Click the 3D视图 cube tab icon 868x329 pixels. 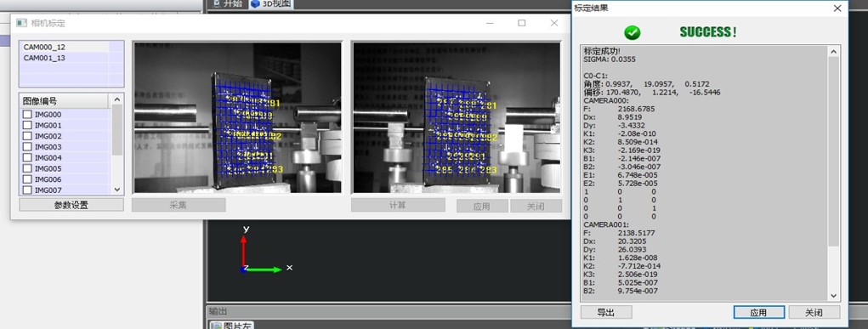[255, 4]
